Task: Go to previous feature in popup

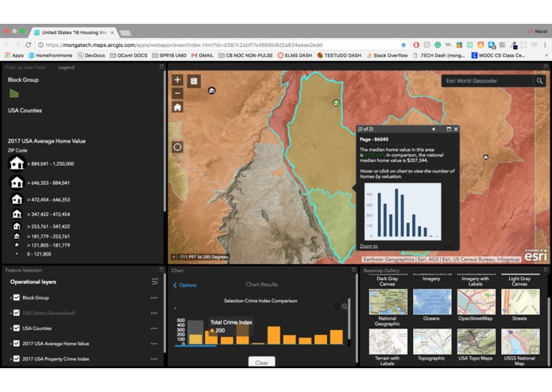Action: coord(434,129)
